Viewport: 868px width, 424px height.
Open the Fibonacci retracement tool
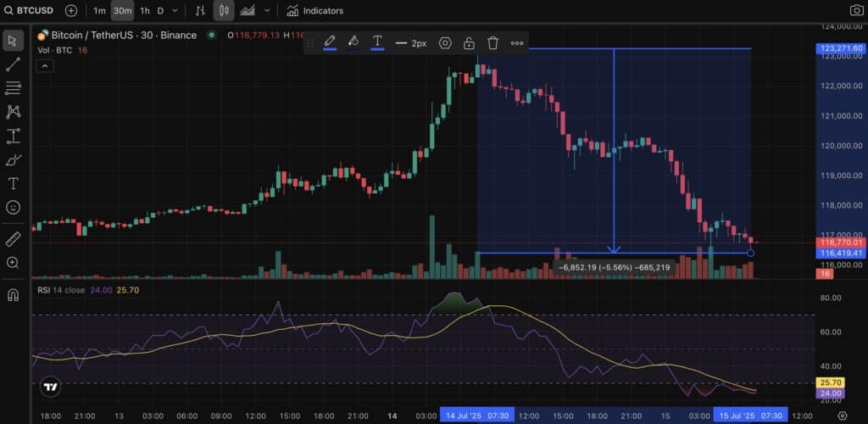14,87
